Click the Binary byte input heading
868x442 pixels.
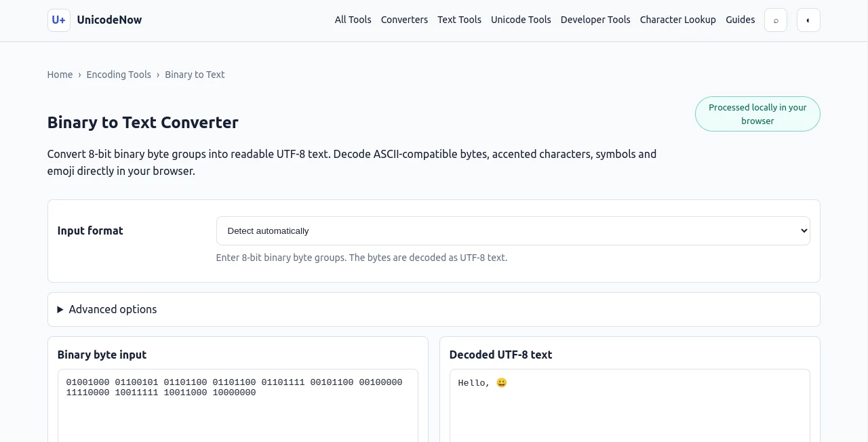point(102,355)
